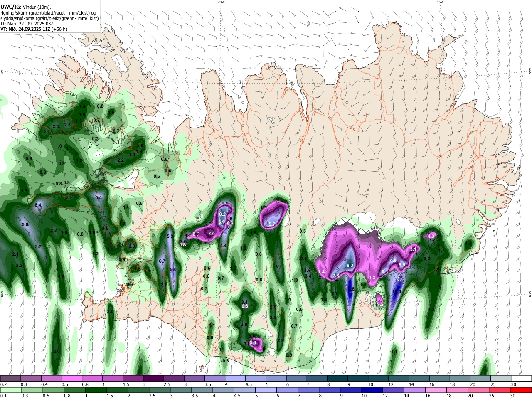
Task: Select the dull purple 0.2 snow legend swatch
Action: click(10, 379)
